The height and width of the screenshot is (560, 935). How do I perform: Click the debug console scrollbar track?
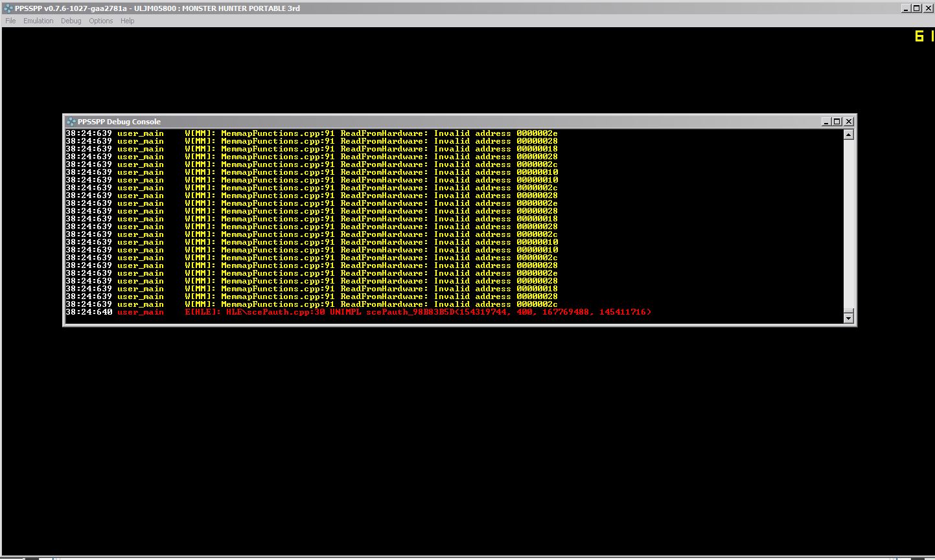point(849,227)
